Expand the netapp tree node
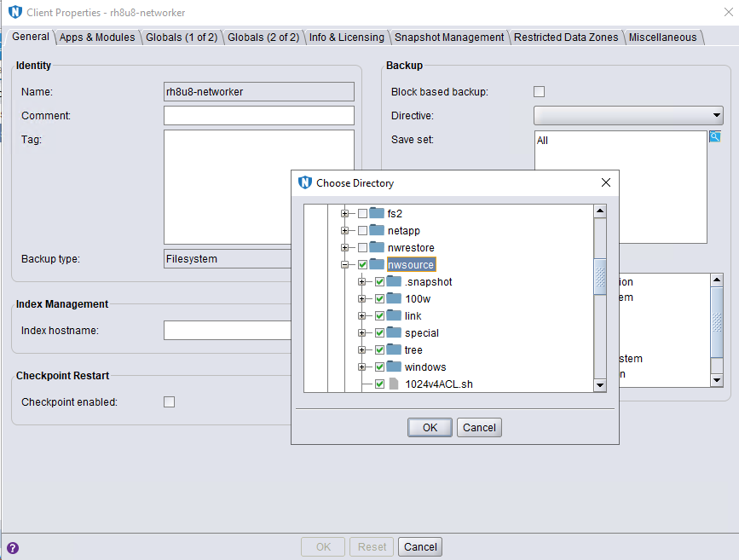This screenshot has width=739, height=560. coord(345,230)
